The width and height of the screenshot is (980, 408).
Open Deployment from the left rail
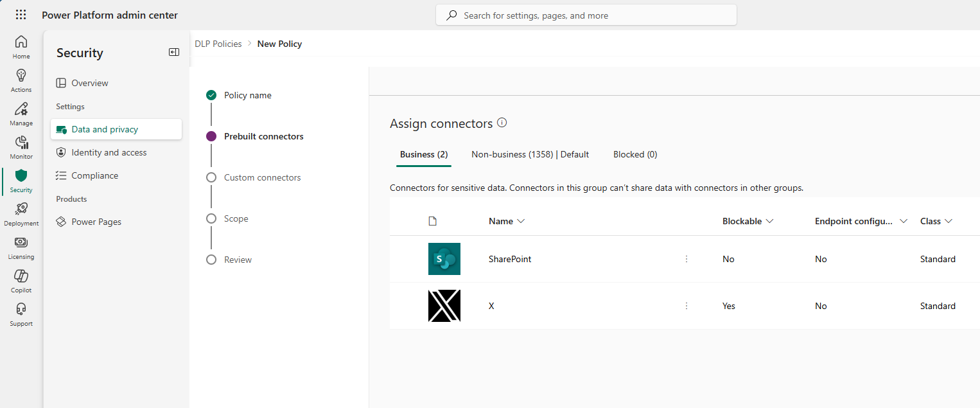click(21, 213)
